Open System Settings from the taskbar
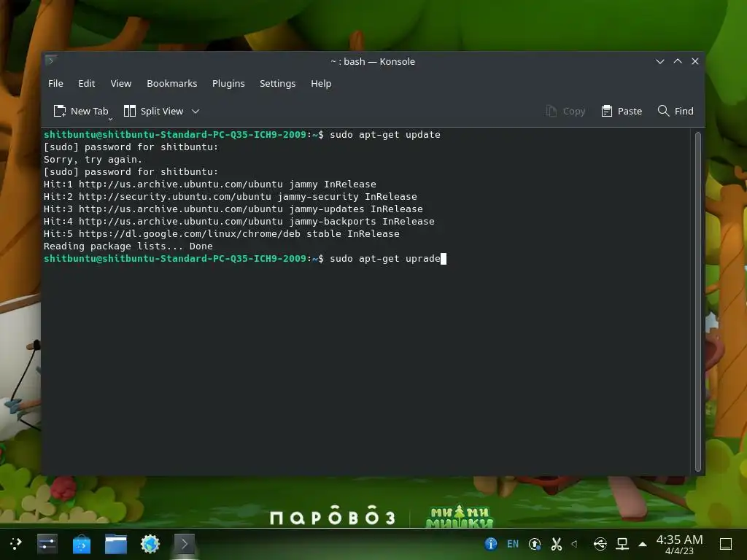The height and width of the screenshot is (560, 747). tap(47, 544)
